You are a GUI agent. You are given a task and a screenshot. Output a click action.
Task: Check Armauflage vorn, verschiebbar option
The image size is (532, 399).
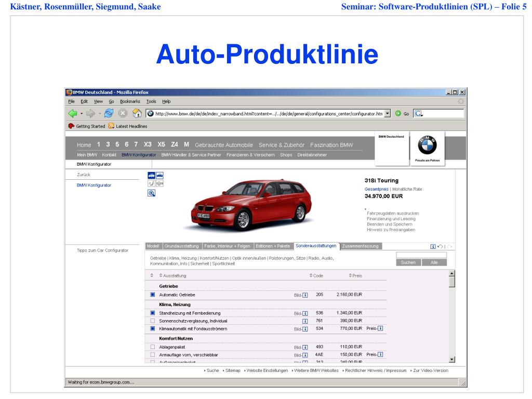click(x=153, y=354)
